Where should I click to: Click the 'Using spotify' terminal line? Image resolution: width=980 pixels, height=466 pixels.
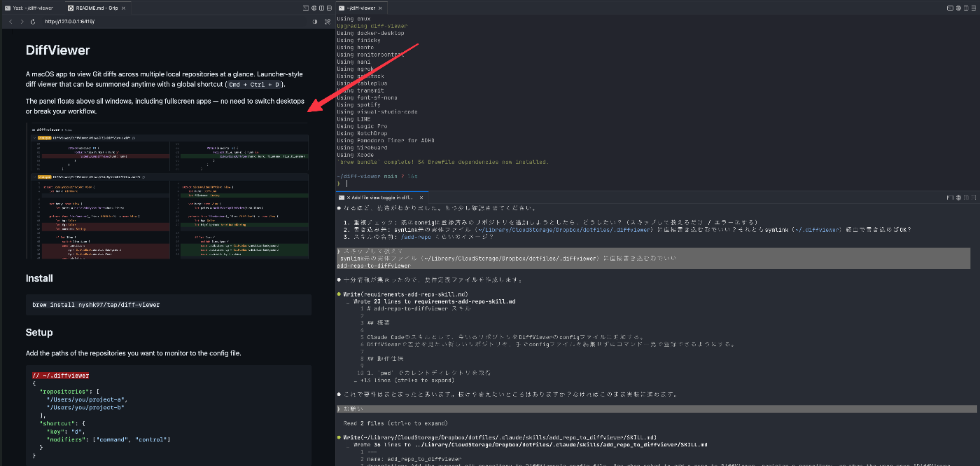coord(360,104)
